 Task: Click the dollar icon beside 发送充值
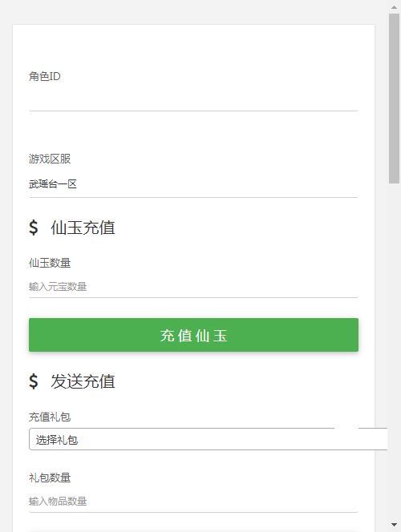(x=33, y=381)
